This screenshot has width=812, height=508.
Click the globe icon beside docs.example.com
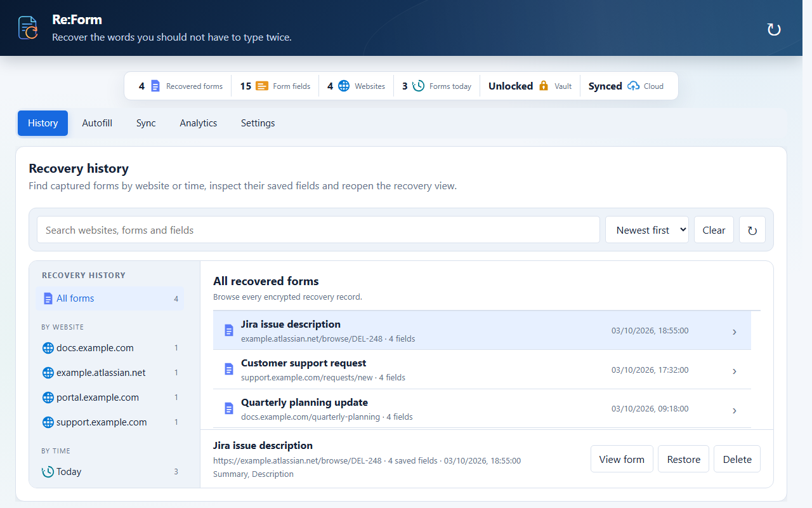48,348
